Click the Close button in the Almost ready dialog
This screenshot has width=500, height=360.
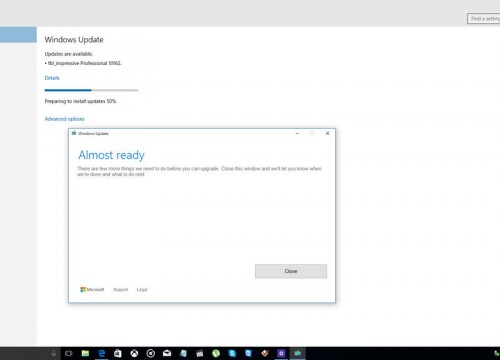point(291,271)
